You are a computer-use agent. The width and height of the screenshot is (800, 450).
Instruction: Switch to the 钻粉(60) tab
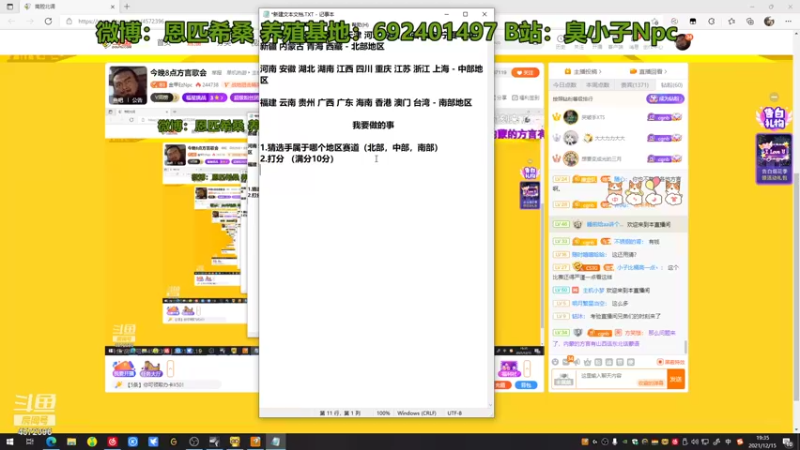tap(671, 85)
